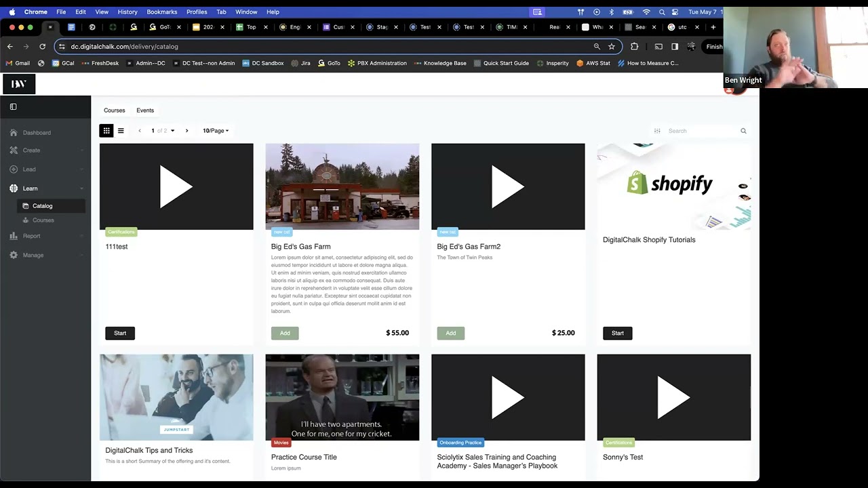Open Chrome side panel icon
Screen dimensions: 868x488
[675, 47]
